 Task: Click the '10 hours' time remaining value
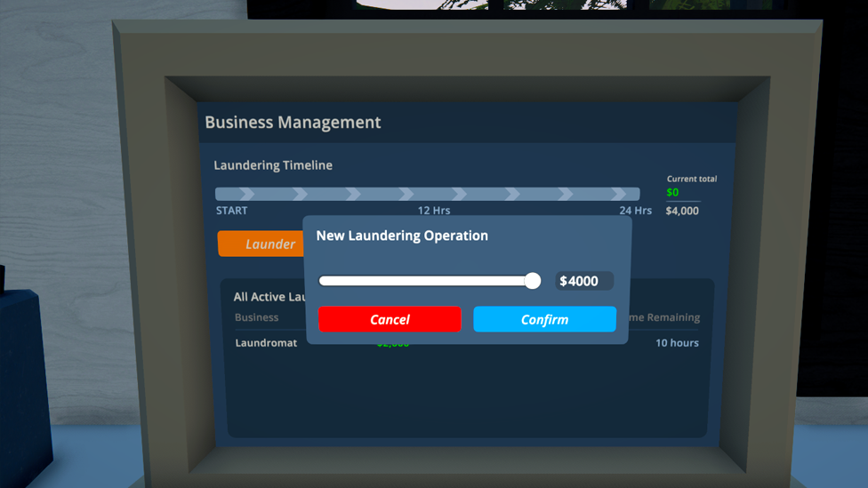point(677,342)
